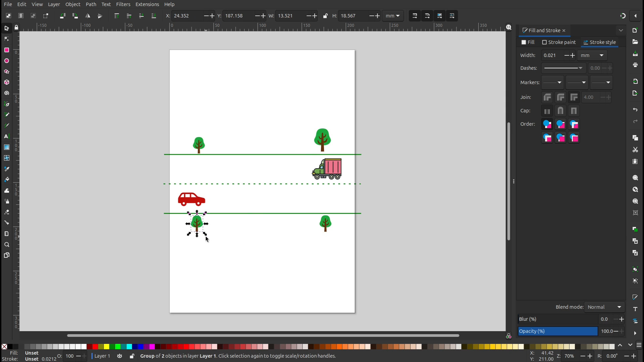Screen dimensions: 644x362
Task: Open the Path menu
Action: [x=91, y=4]
